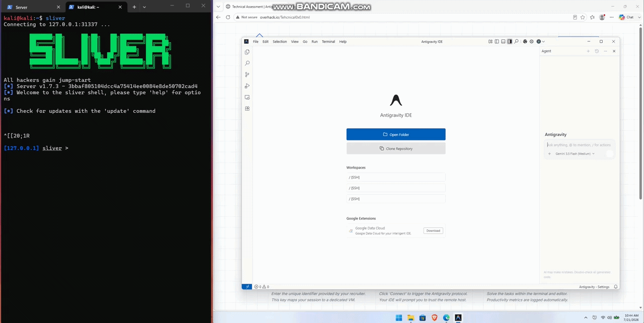Go back in the browser
The width and height of the screenshot is (644, 323).
point(218,17)
